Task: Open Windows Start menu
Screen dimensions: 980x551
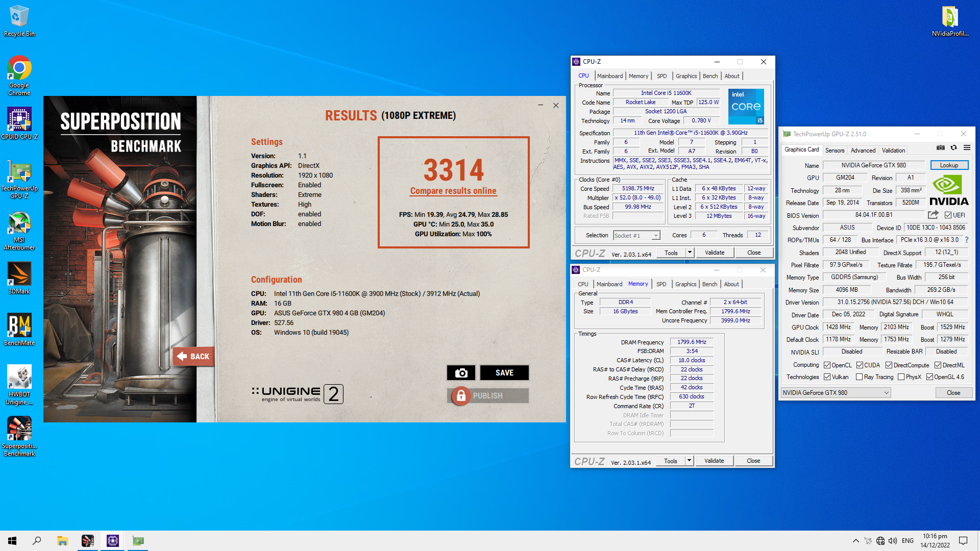Action: [12, 541]
